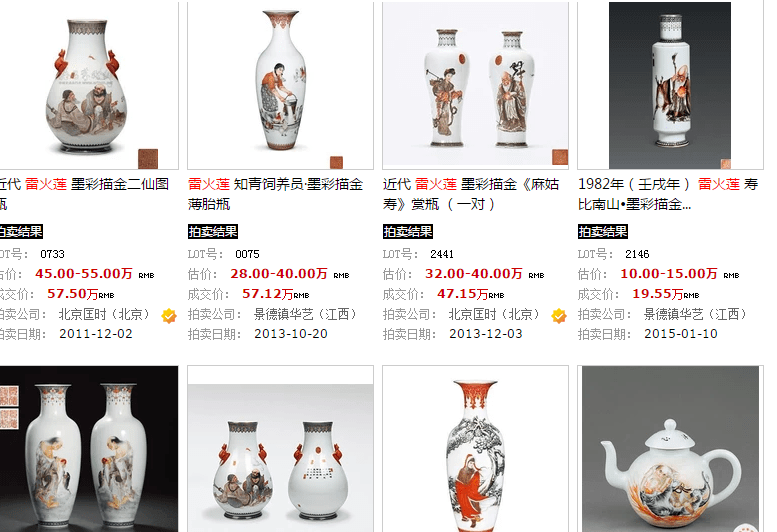Click the 拍卖结果 label under lot 0075
The width and height of the screenshot is (777, 532).
[213, 231]
